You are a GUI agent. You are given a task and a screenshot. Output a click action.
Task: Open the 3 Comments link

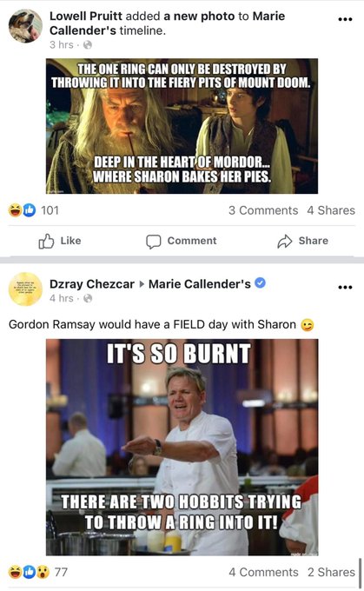(x=263, y=210)
